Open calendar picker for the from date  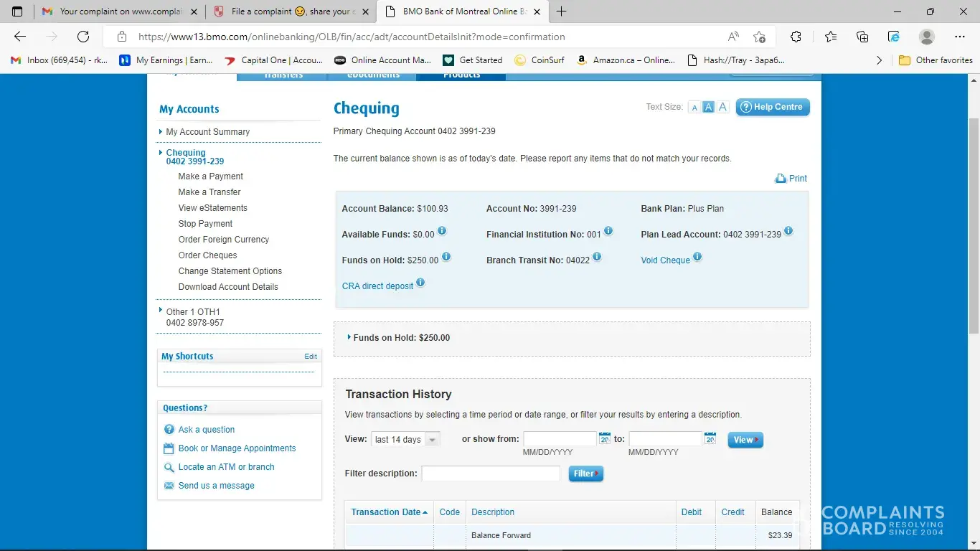click(x=605, y=438)
